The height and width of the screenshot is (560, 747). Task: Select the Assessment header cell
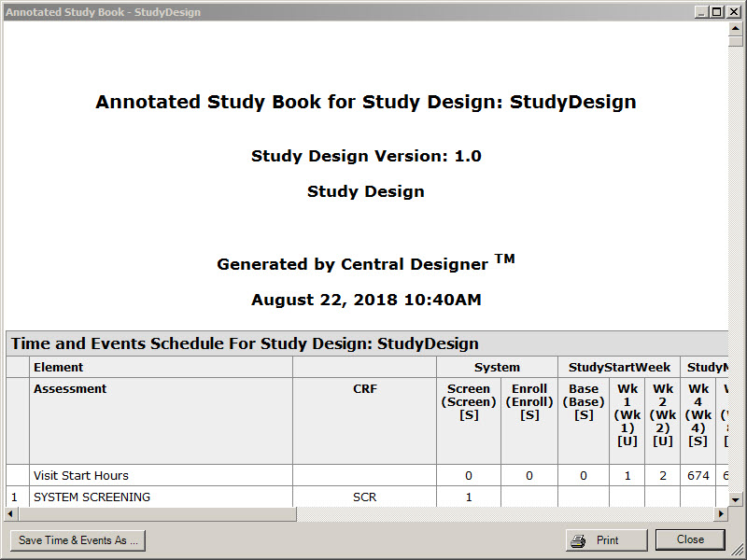[161, 421]
